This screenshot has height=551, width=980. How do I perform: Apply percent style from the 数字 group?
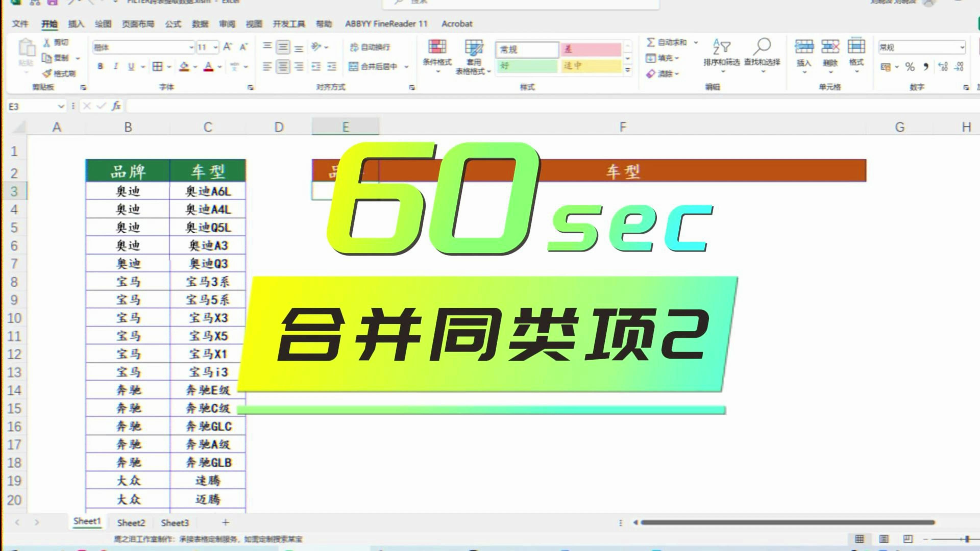point(910,67)
